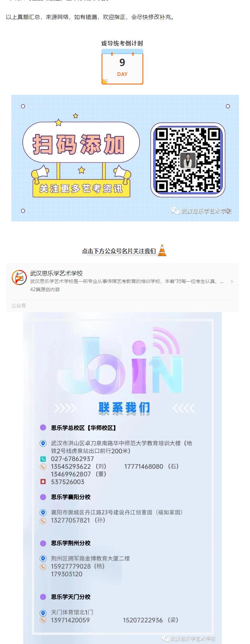This screenshot has height=644, width=250.
Task: Click the green telephone icon for 027-67862937
Action: tap(43, 459)
